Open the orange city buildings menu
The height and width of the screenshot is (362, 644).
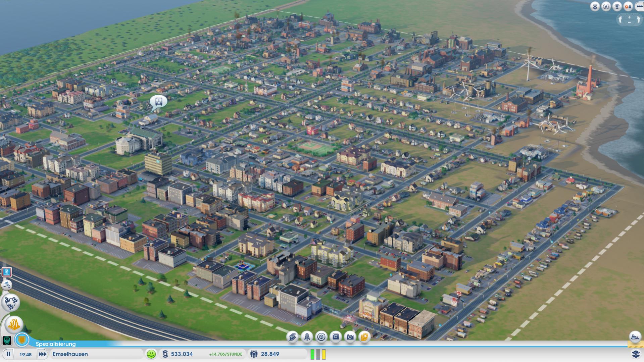(x=14, y=324)
